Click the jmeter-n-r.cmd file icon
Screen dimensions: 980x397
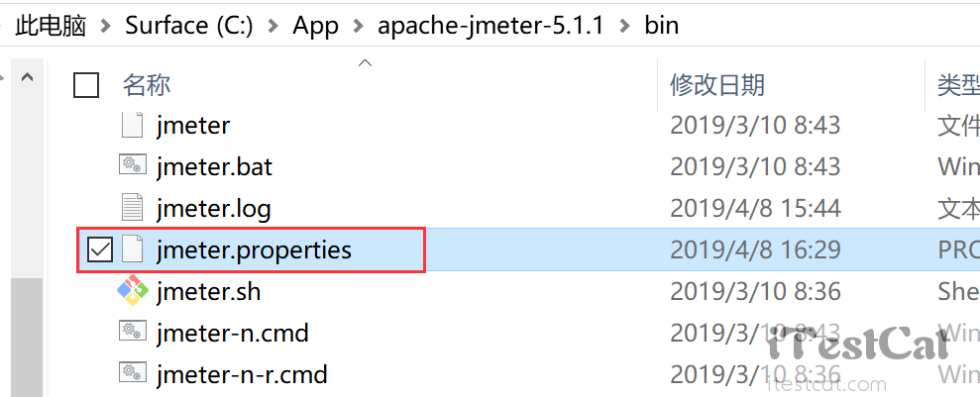pyautogui.click(x=132, y=374)
